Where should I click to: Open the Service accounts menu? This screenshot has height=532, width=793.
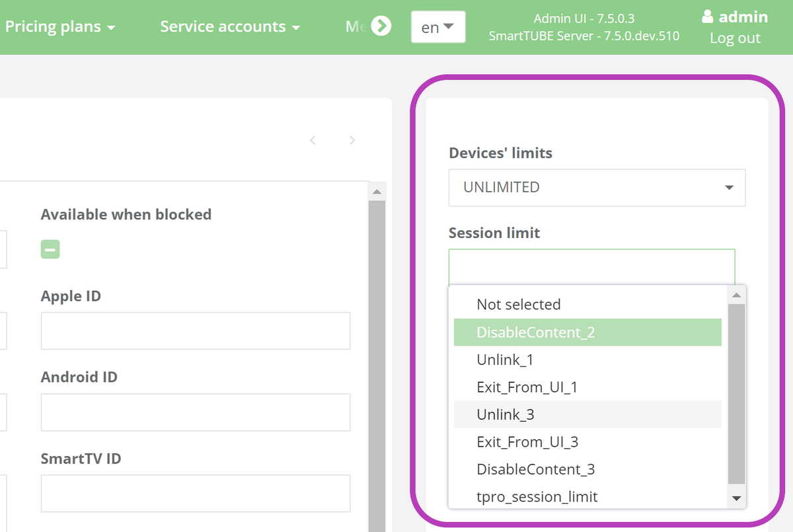(230, 27)
